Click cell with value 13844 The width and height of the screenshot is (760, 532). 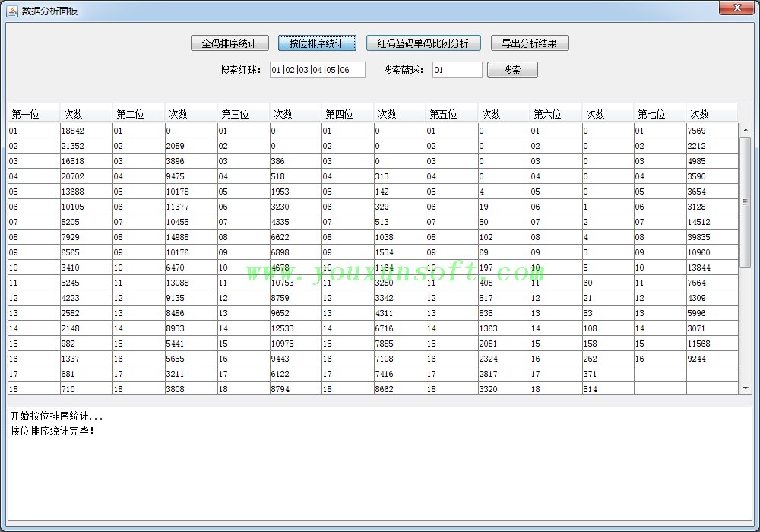[713, 268]
